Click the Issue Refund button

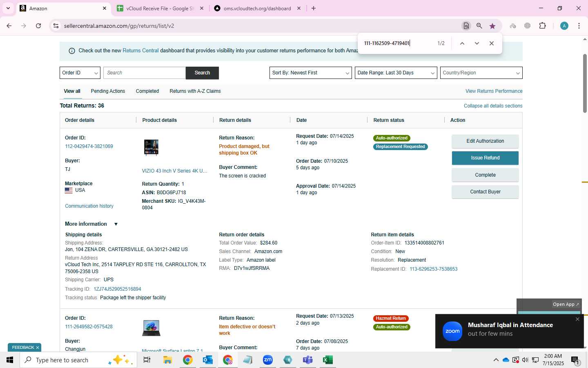[485, 158]
